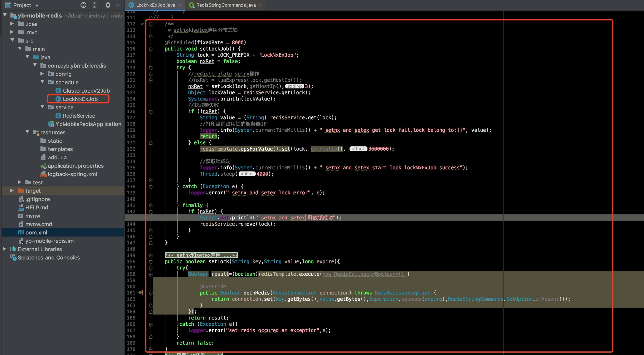
Task: Open Project panel settings gear
Action: coord(108,5)
